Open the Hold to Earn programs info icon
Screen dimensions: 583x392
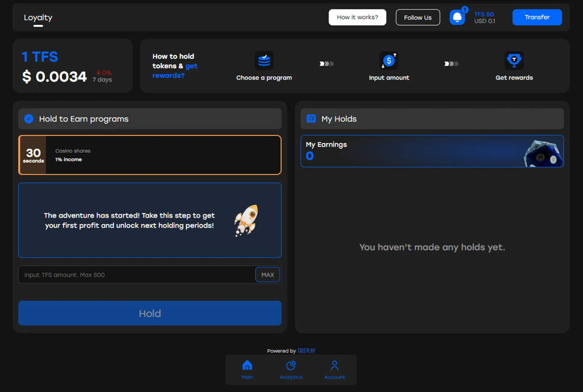point(28,119)
